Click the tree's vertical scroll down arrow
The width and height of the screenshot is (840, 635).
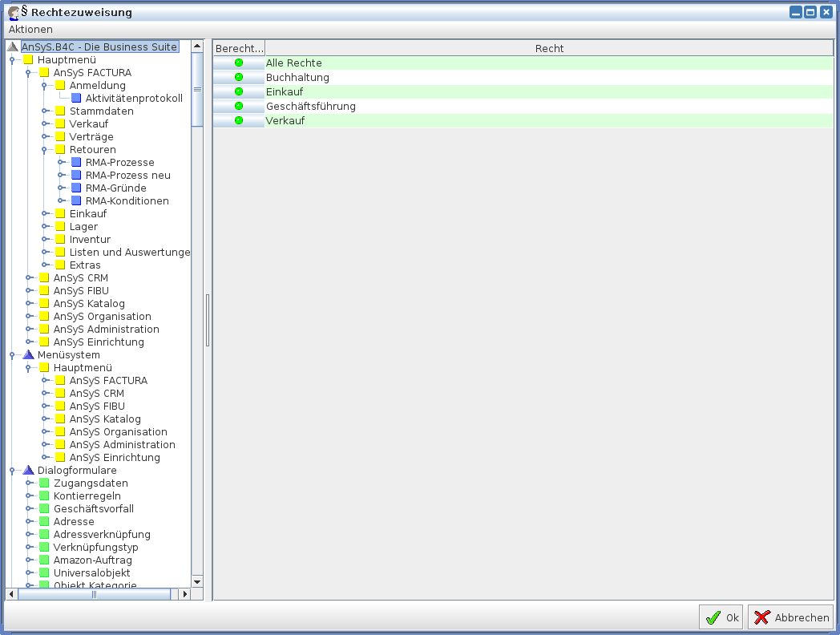click(x=197, y=581)
